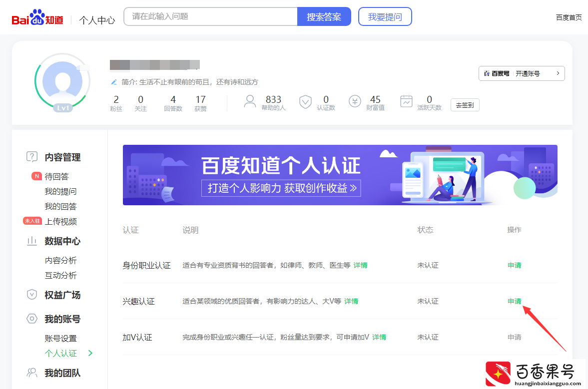Open the 互动分析 menu item
Screen dimensions: 588x389
[61, 275]
